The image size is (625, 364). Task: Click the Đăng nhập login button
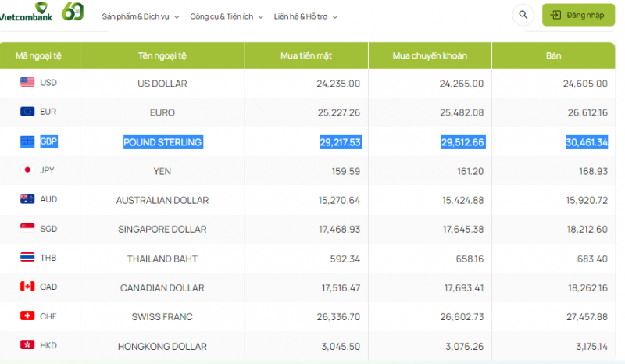(578, 15)
